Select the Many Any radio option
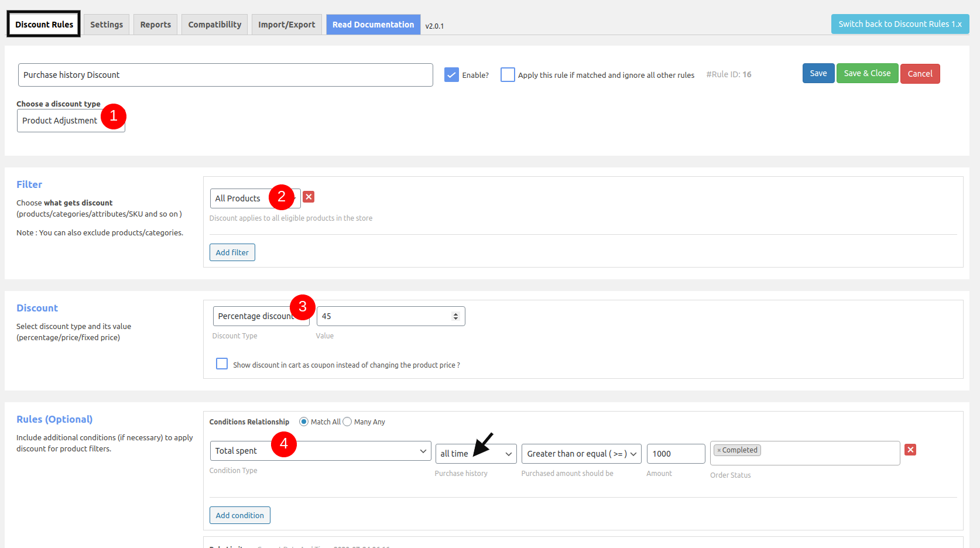The image size is (980, 548). [x=347, y=422]
